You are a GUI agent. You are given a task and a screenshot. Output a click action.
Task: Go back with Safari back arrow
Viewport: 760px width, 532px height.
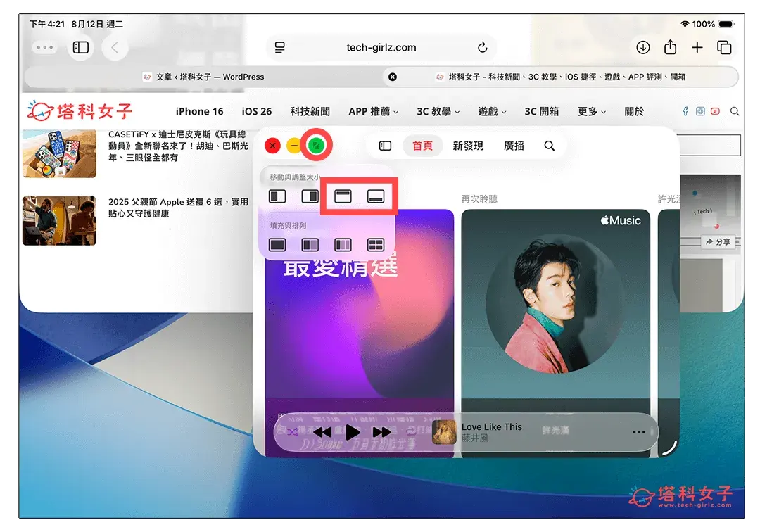(x=115, y=47)
